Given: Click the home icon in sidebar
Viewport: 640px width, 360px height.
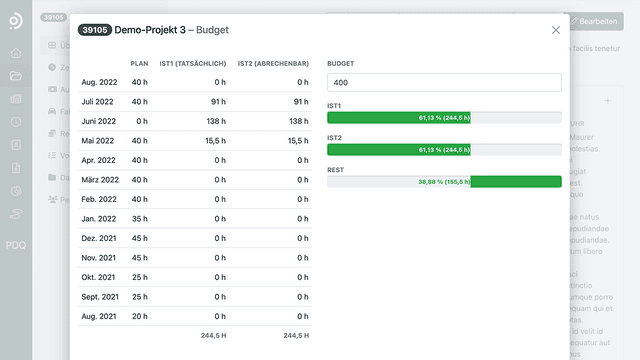Looking at the screenshot, I should click(16, 53).
